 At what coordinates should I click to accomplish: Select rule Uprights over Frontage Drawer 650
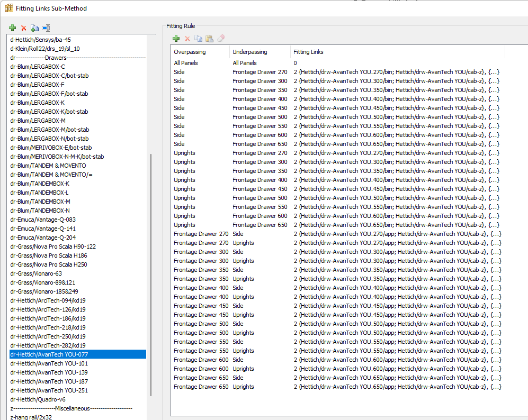point(338,225)
